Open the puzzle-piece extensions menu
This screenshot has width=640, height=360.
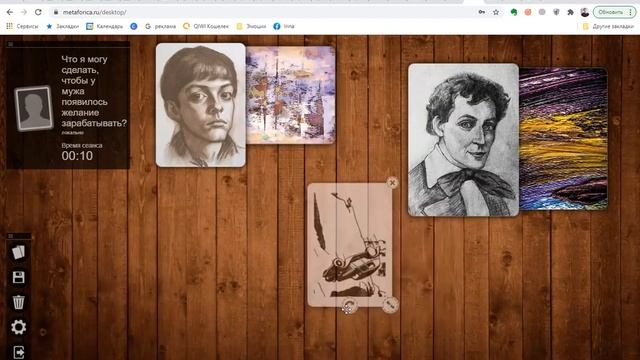[570, 12]
